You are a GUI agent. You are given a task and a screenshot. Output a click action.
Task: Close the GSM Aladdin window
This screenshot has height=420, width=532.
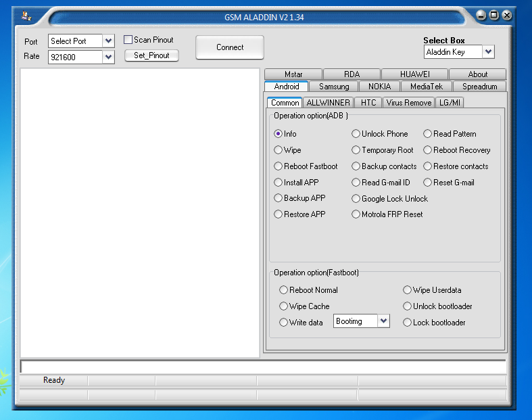point(507,15)
